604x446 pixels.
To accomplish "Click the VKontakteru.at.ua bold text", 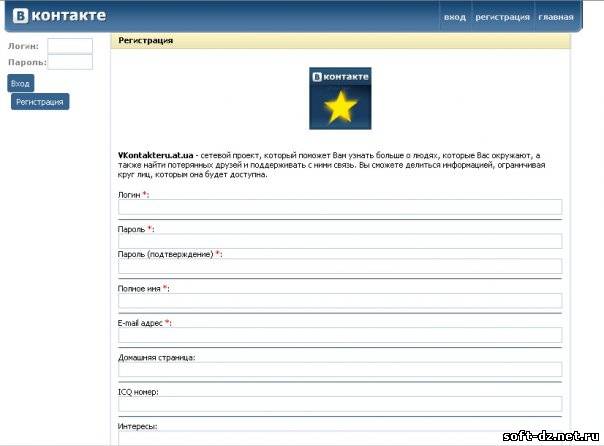I will [156, 155].
